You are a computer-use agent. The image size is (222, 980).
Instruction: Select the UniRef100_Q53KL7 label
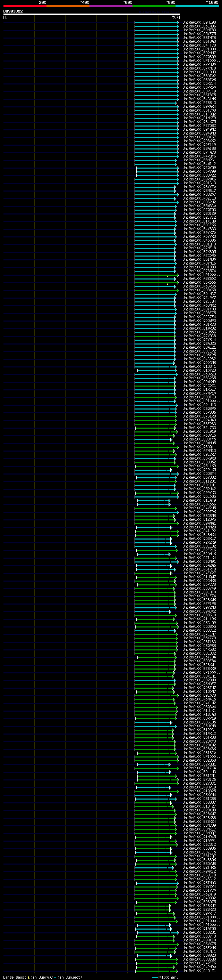199,539
